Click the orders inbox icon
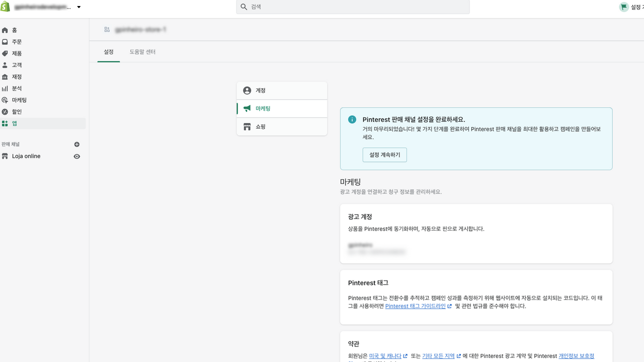This screenshot has width=644, height=362. [x=5, y=42]
